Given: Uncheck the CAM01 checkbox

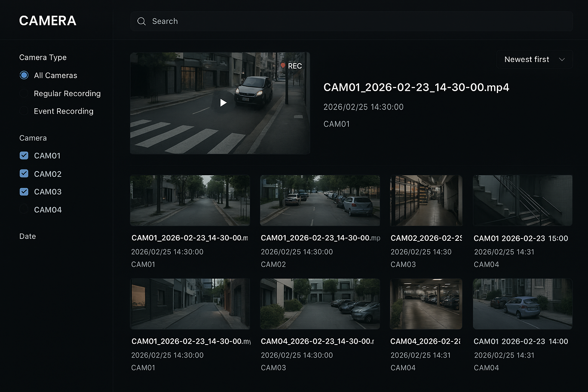Looking at the screenshot, I should [x=24, y=155].
